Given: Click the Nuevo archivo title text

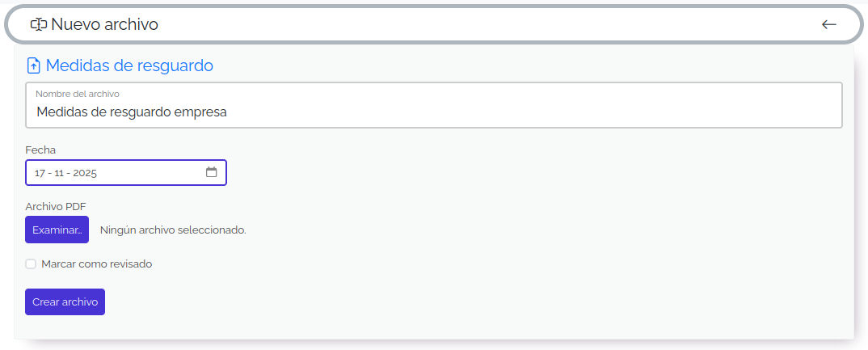Looking at the screenshot, I should [x=104, y=24].
